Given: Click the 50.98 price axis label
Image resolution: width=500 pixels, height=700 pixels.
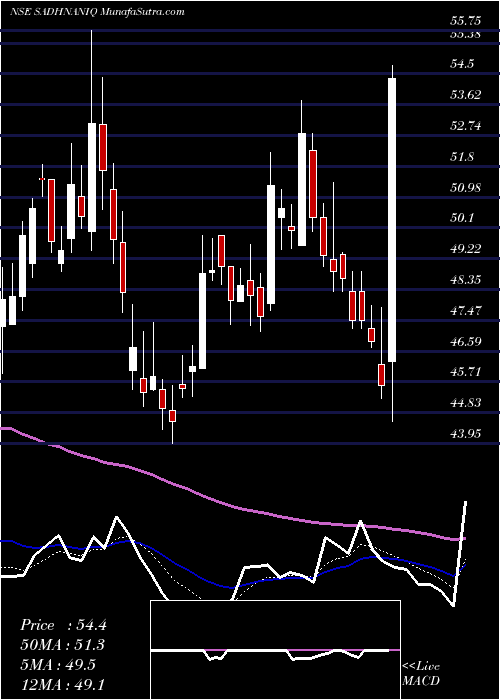Looking at the screenshot, I should tap(466, 188).
